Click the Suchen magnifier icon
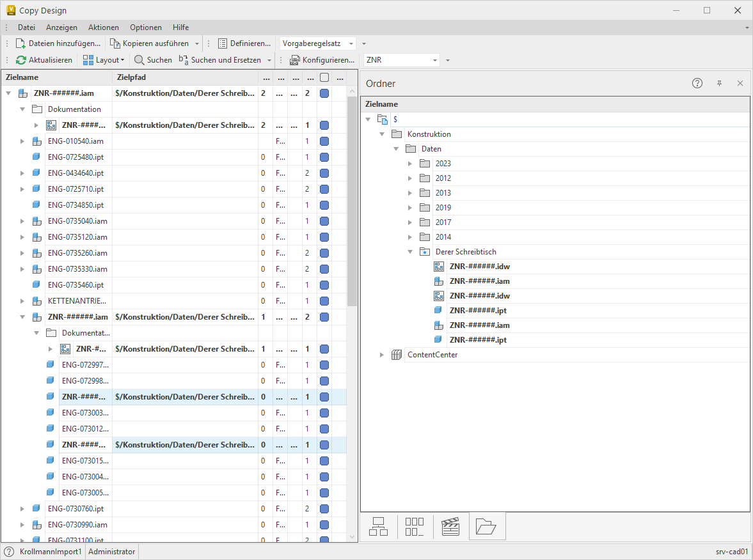This screenshot has width=753, height=560. pos(139,60)
